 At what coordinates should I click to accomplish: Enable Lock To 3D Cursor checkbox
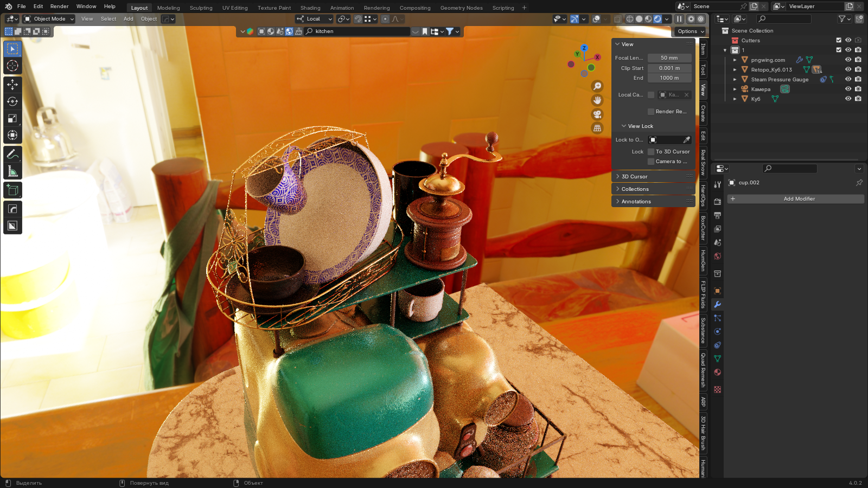(x=651, y=152)
